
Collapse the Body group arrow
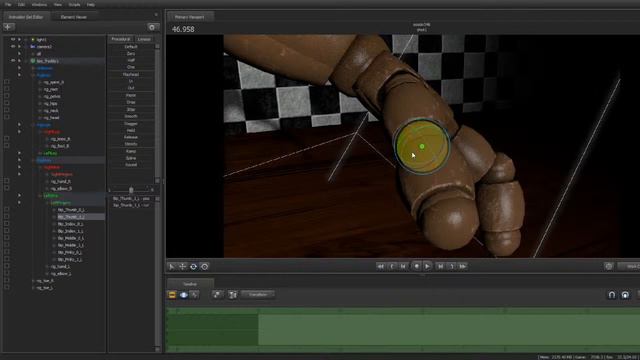coord(19,75)
